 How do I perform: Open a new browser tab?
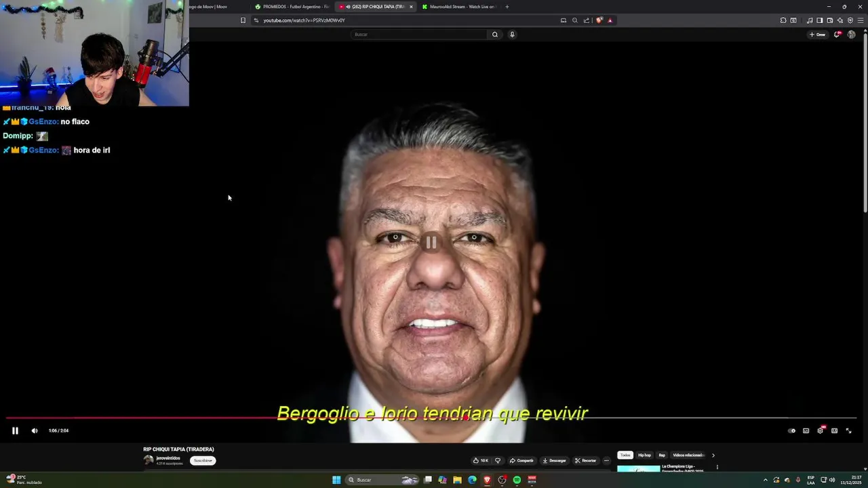(x=507, y=7)
